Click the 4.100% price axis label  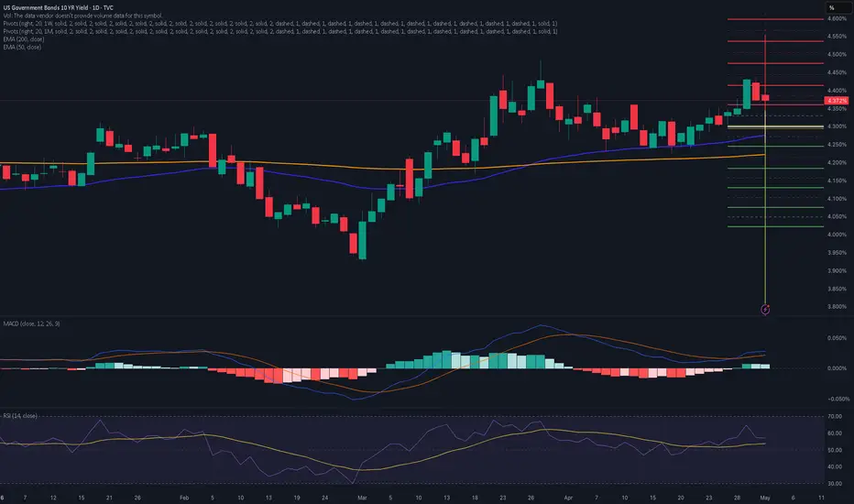point(837,199)
